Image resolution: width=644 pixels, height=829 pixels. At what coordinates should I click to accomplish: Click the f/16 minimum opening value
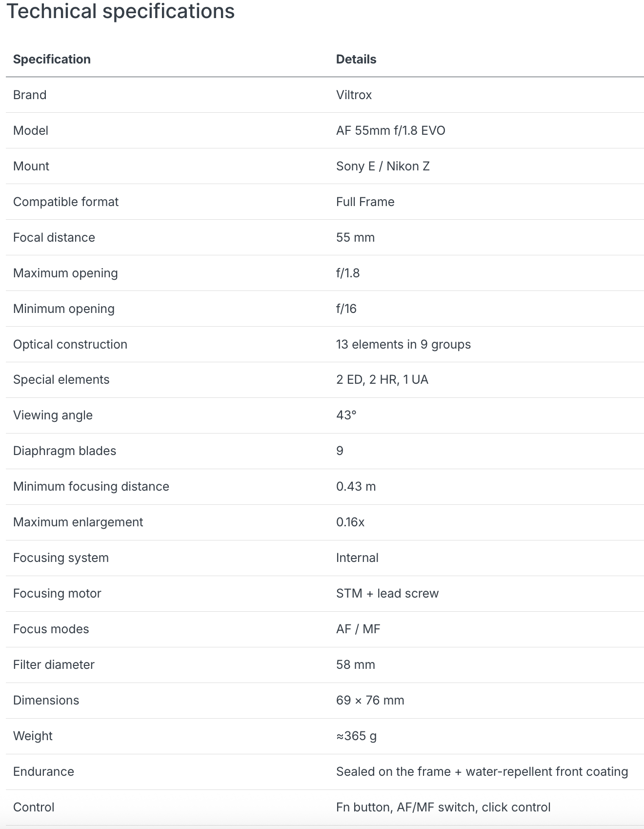click(346, 309)
